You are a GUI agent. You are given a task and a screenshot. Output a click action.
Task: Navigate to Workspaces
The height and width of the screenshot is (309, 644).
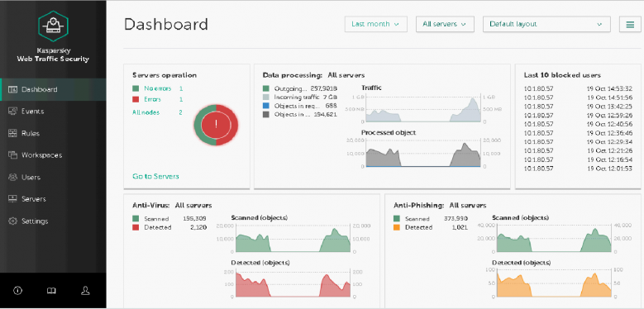coord(53,155)
